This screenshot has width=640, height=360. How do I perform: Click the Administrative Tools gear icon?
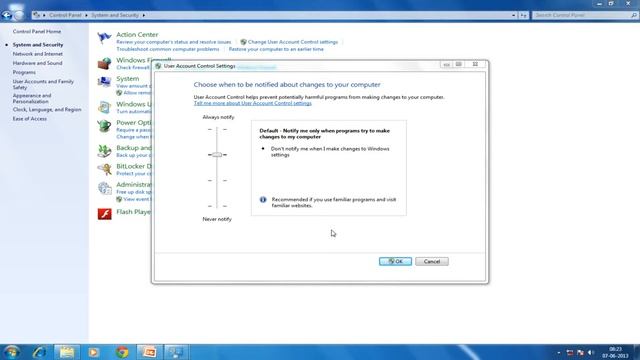tap(104, 188)
